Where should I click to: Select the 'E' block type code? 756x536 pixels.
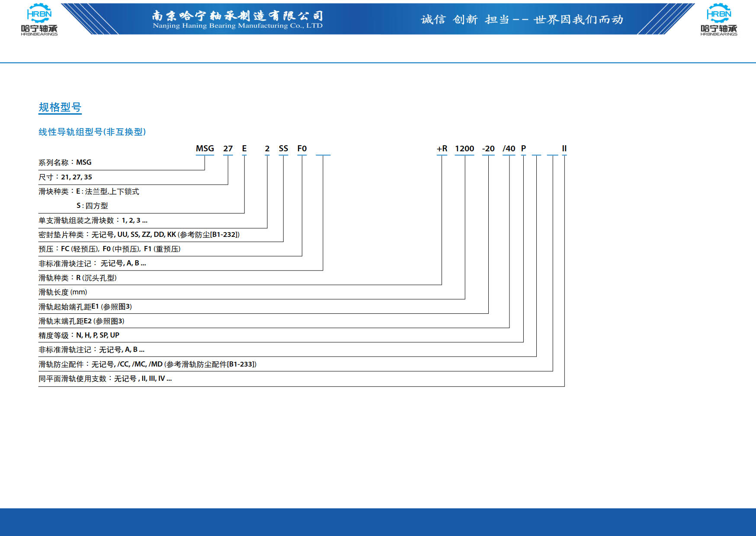pyautogui.click(x=244, y=149)
